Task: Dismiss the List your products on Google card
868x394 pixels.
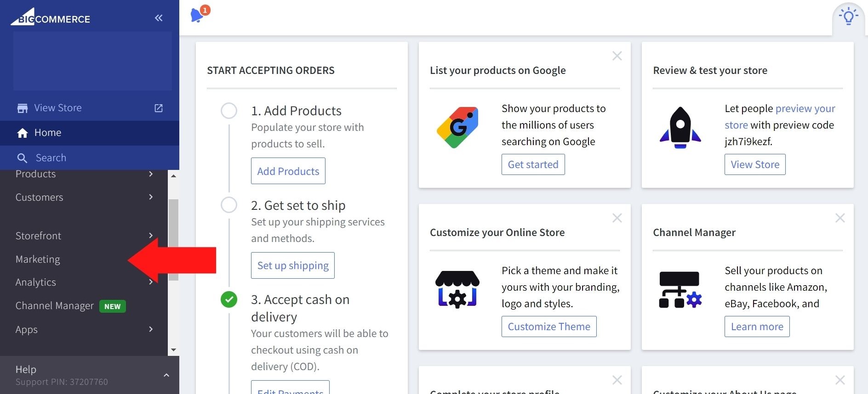Action: coord(617,56)
